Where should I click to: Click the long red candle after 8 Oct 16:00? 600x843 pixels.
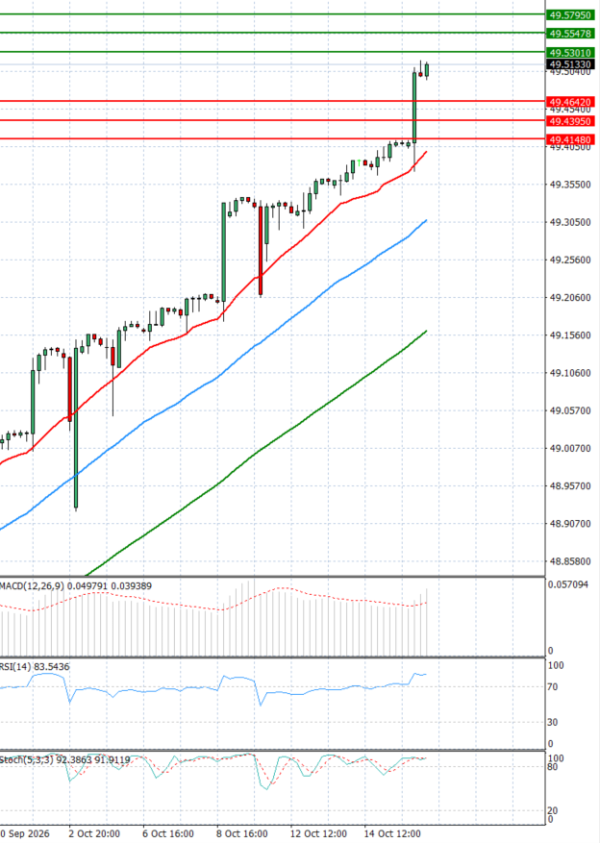pos(261,250)
